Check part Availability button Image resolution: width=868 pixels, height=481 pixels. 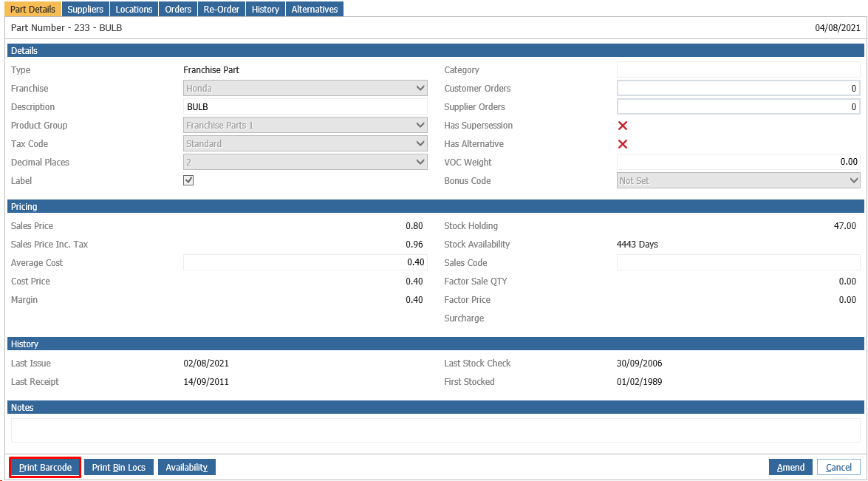(187, 467)
